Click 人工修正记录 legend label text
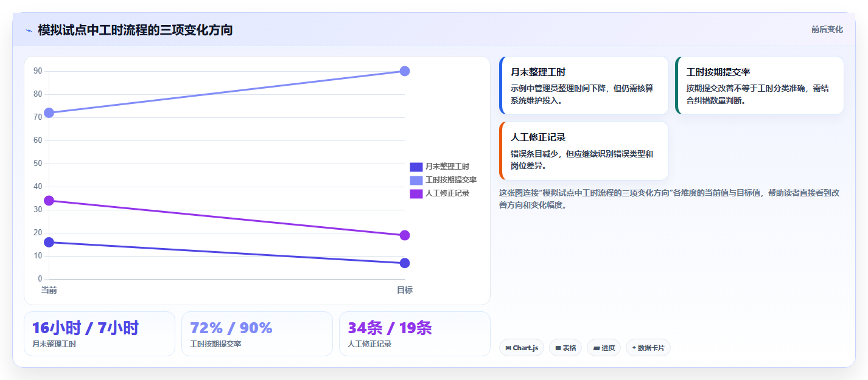The width and height of the screenshot is (868, 380). (x=447, y=193)
